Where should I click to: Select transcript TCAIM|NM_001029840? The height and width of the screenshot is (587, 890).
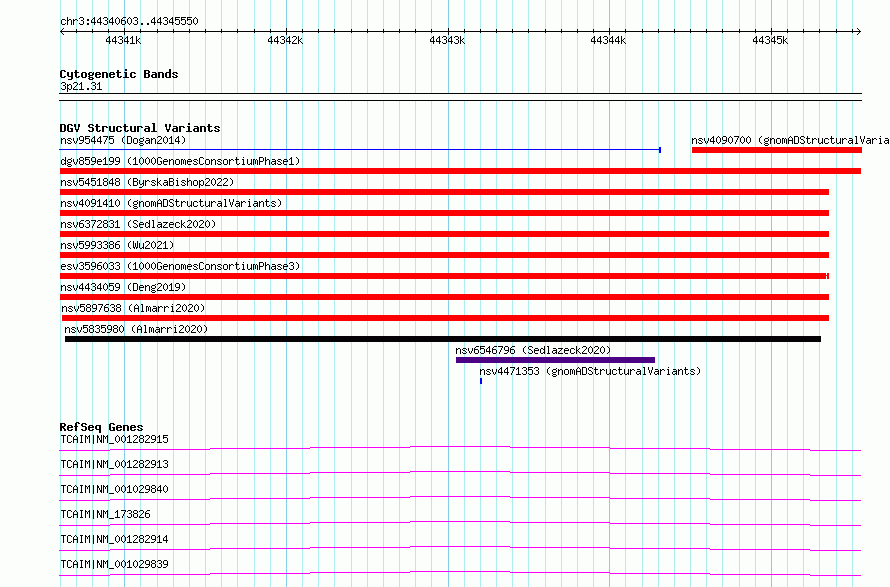point(114,489)
